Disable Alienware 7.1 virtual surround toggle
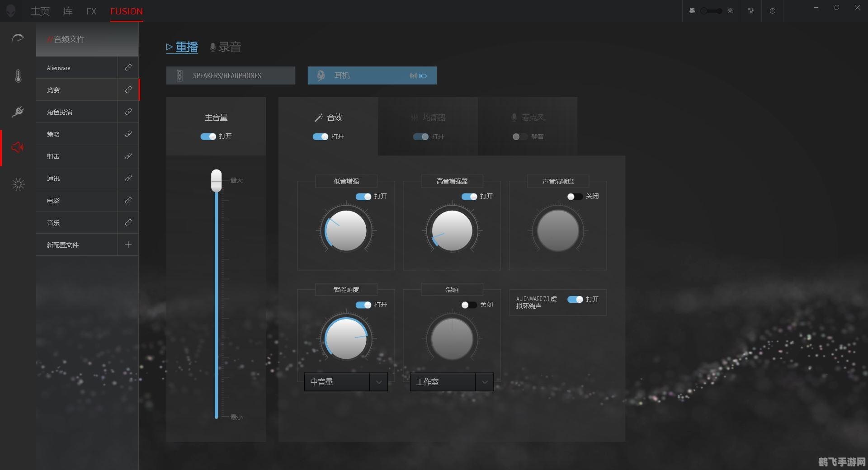Viewport: 868px width, 470px height. (575, 299)
